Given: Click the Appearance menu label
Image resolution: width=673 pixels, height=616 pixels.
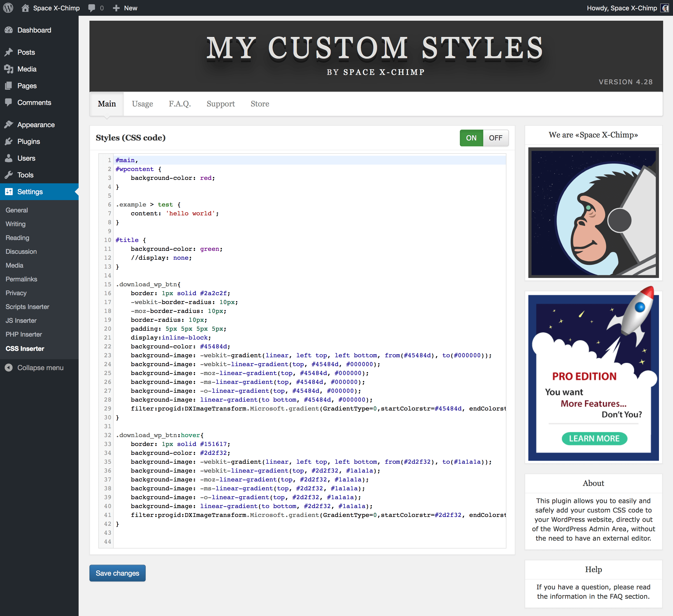Looking at the screenshot, I should pyautogui.click(x=36, y=124).
